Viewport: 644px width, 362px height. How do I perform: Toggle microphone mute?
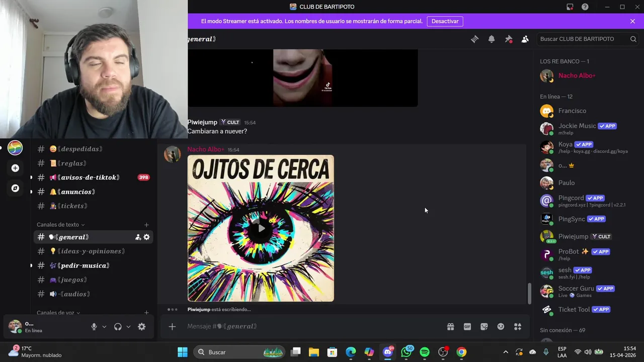[x=94, y=327]
